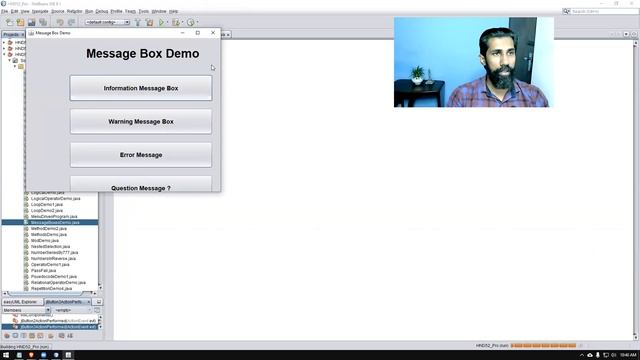Viewport: 640px width, 360px height.
Task: Select LogicalOperatorDemo.java in project tree
Action: (x=56, y=198)
